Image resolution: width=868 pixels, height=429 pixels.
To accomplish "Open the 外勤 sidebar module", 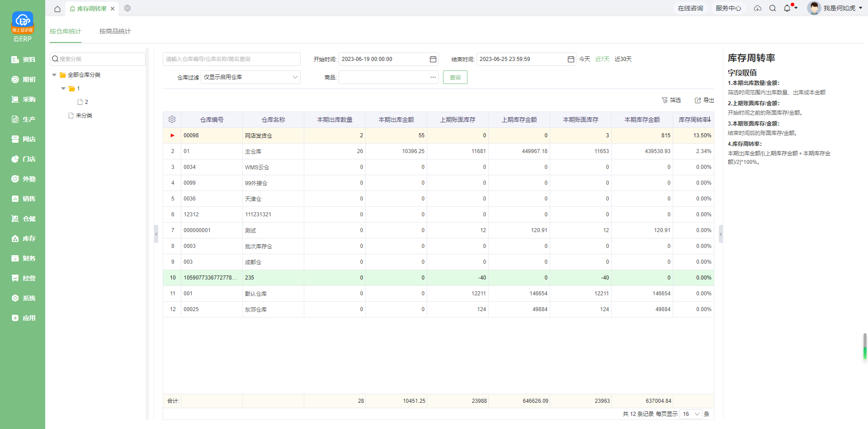I will coord(23,179).
